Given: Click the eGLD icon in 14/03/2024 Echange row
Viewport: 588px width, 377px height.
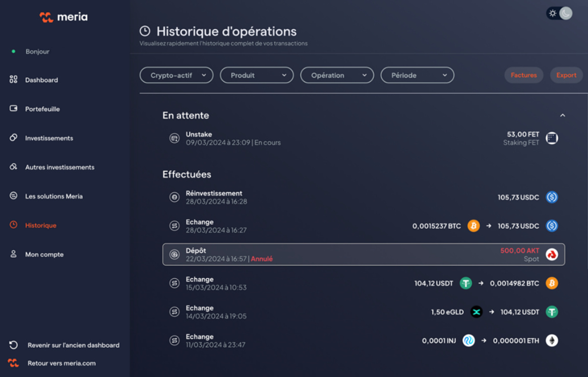Looking at the screenshot, I should click(x=476, y=312).
